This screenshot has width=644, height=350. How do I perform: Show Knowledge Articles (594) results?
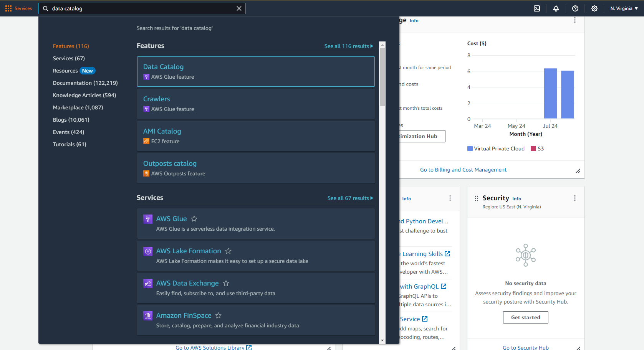[84, 95]
